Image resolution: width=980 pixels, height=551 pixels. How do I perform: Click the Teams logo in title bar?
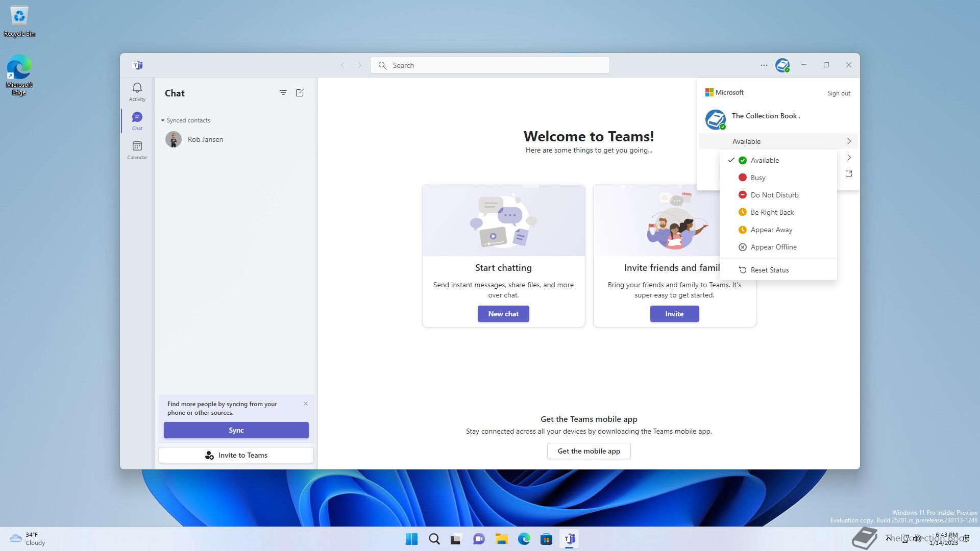(x=138, y=65)
